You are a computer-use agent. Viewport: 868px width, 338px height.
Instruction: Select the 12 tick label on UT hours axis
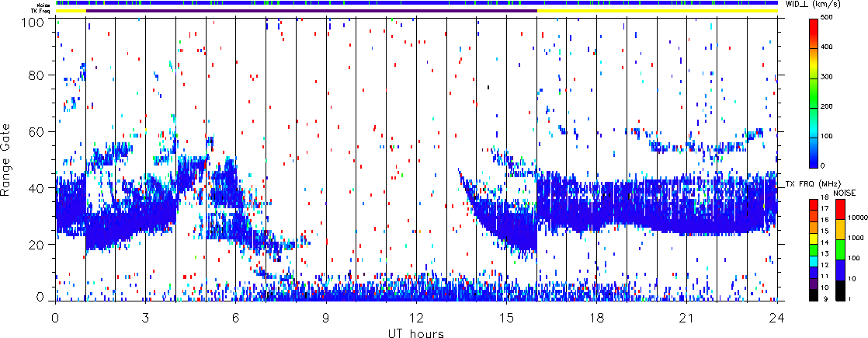tap(416, 318)
